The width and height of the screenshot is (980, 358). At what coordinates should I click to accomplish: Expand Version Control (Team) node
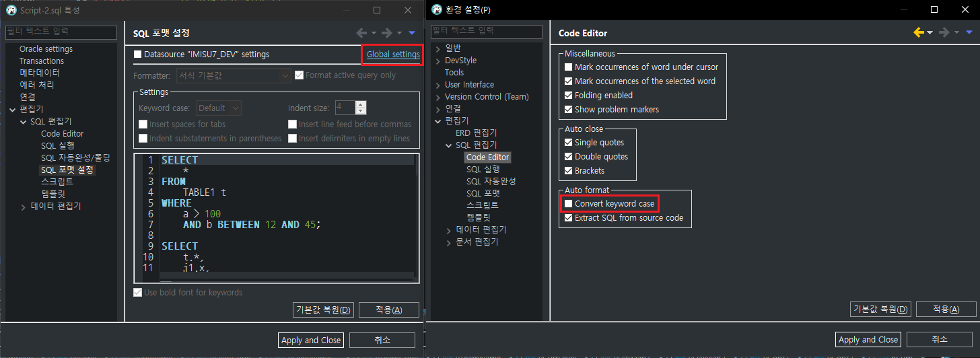(438, 97)
